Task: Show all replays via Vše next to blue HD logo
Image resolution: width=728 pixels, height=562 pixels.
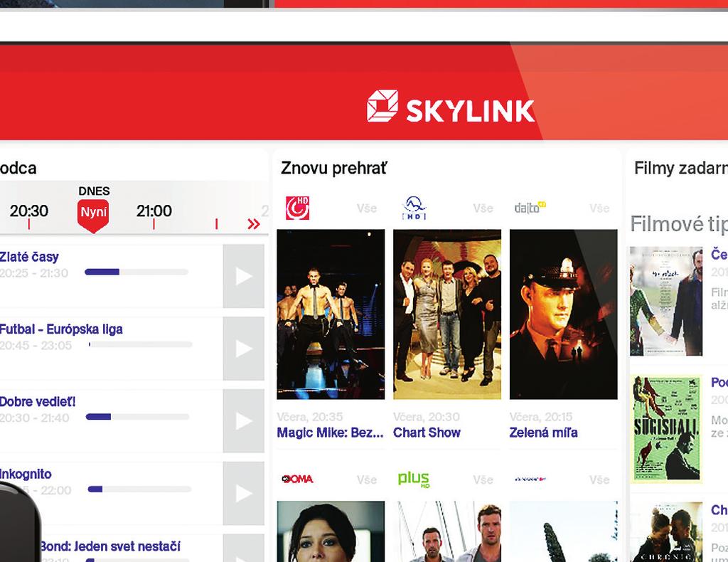Action: tap(483, 208)
